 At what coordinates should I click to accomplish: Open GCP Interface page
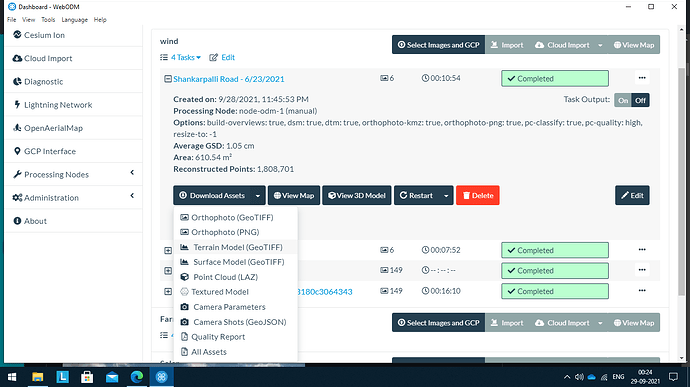click(44, 151)
